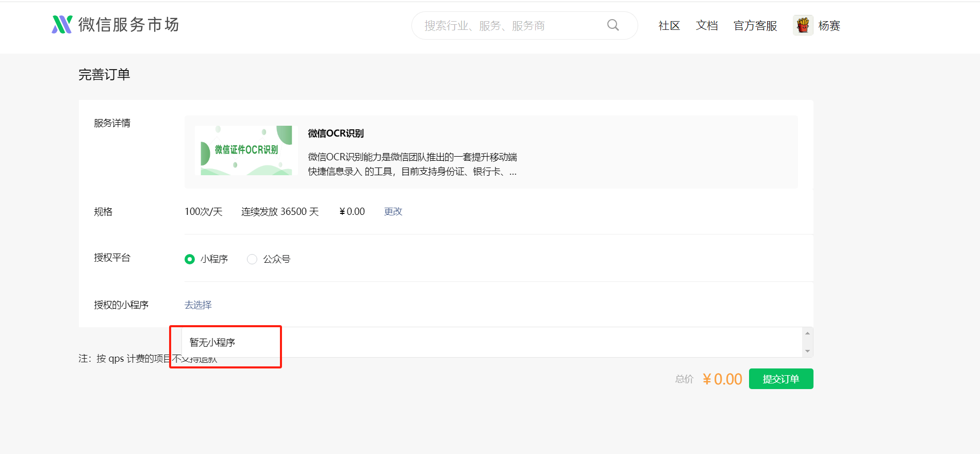Viewport: 980px width, 454px height.
Task: Click the ¥0.00 total price
Action: (x=722, y=379)
